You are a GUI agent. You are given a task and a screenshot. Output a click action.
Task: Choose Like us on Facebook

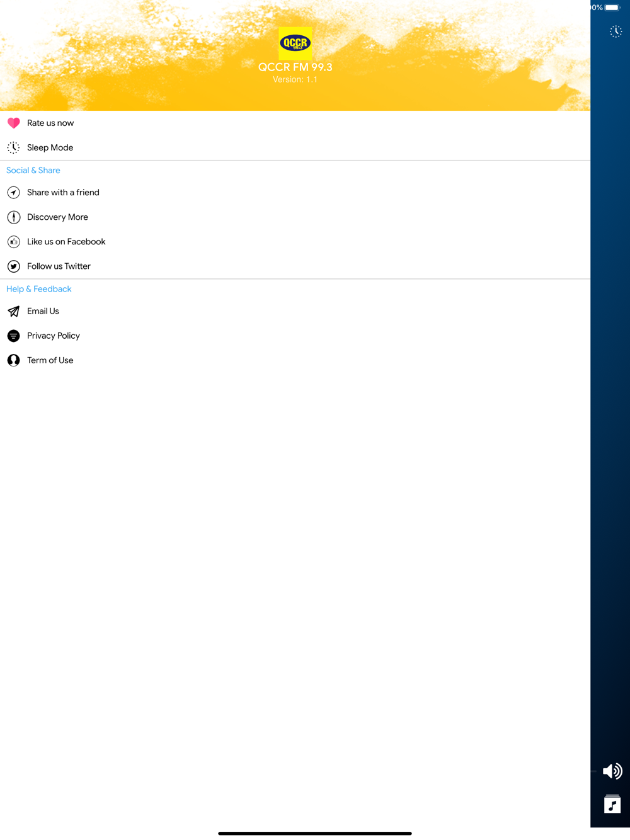pyautogui.click(x=295, y=241)
